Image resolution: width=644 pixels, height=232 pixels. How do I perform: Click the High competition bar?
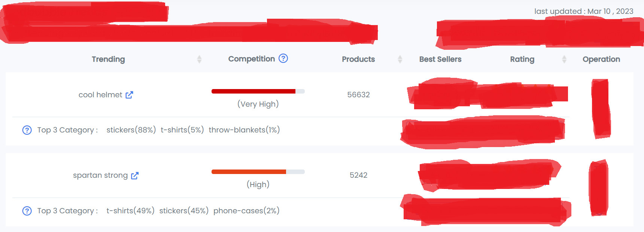tap(258, 172)
